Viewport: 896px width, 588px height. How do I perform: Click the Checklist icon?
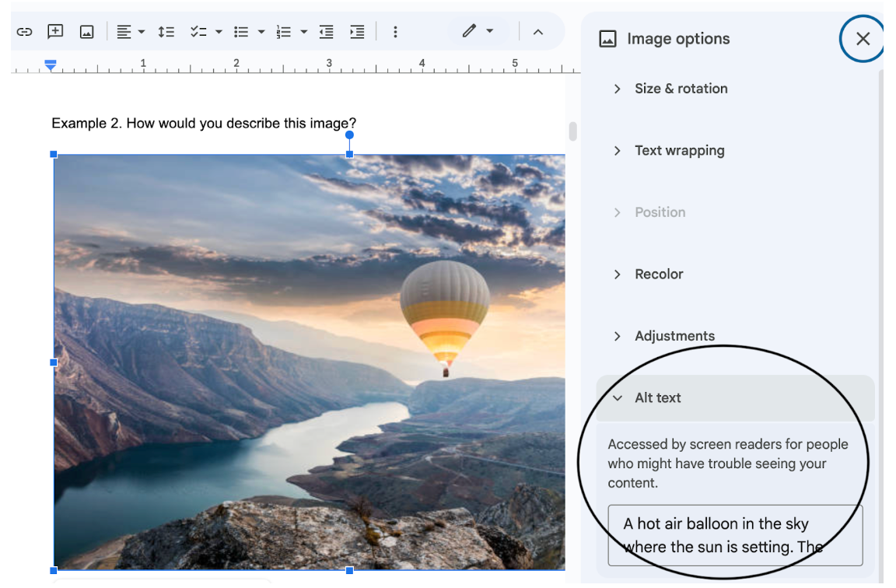[x=199, y=31]
